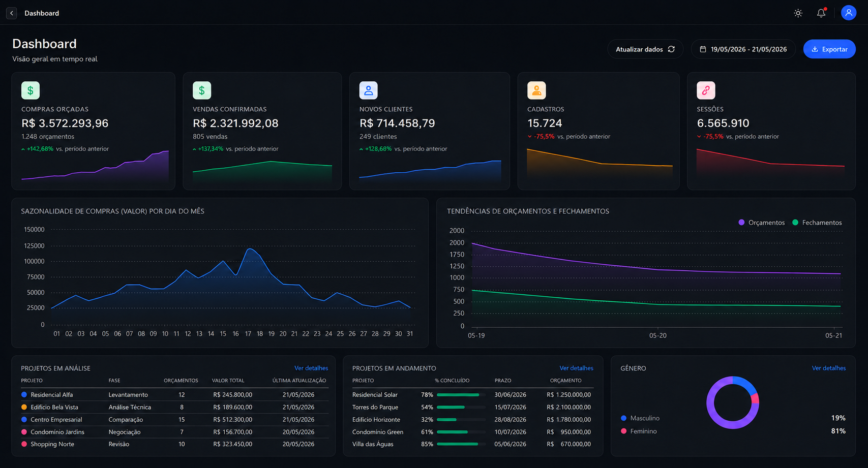Image resolution: width=868 pixels, height=468 pixels.
Task: Click the blue dot beside Centro Empresarial
Action: [x=24, y=420]
